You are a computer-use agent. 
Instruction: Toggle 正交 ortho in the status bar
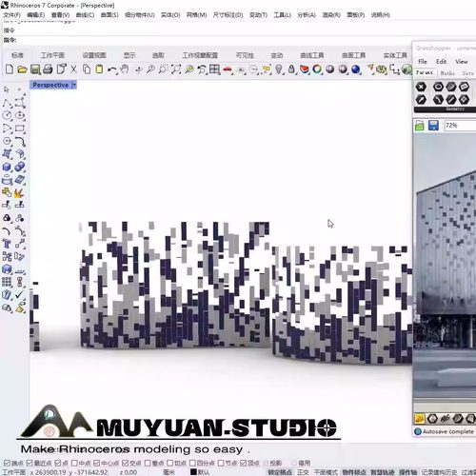(303, 472)
